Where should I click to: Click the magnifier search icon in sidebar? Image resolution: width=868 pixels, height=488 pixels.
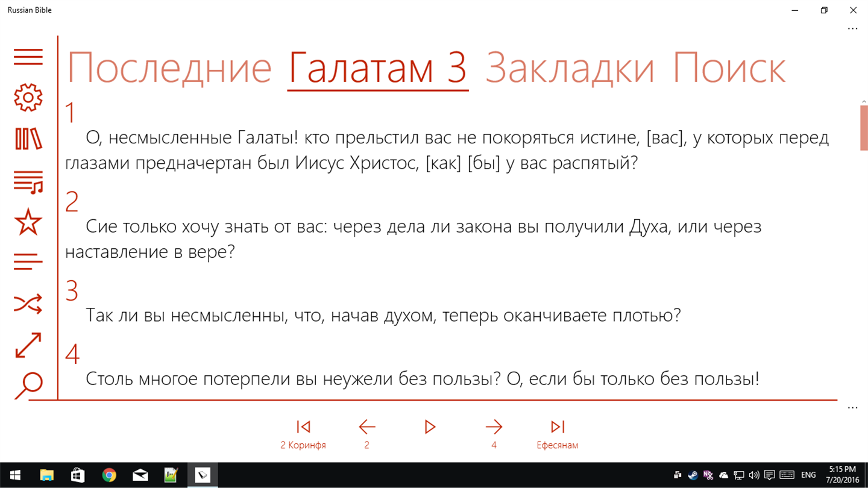28,386
